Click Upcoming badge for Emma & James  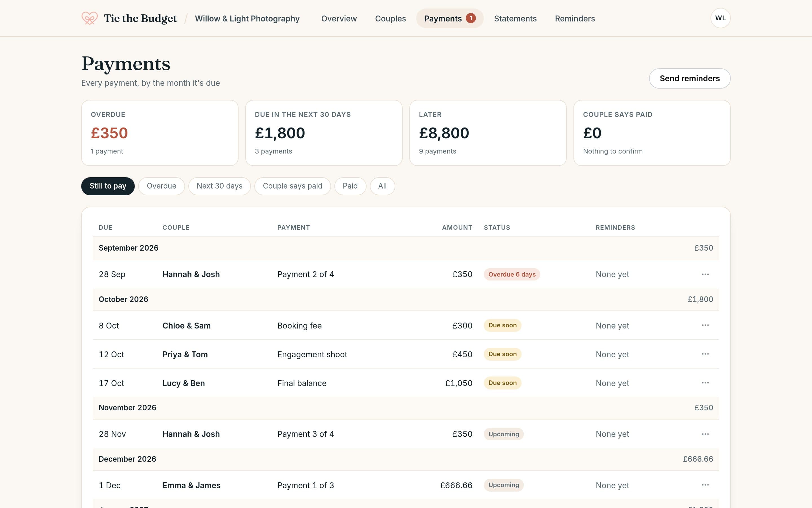pos(503,485)
